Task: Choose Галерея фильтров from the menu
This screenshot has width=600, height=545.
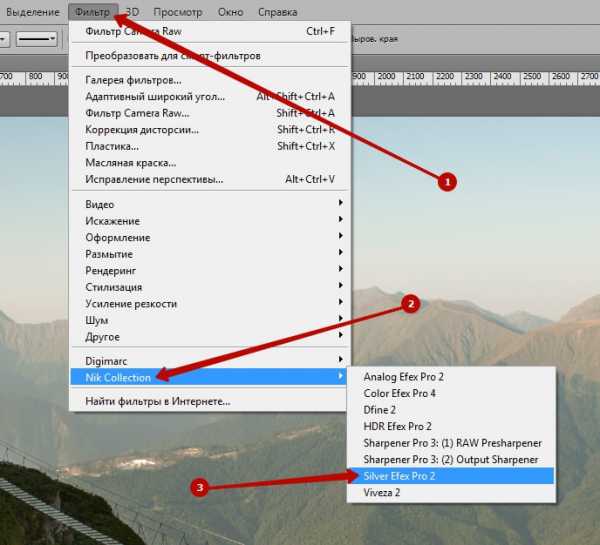Action: coord(133,80)
